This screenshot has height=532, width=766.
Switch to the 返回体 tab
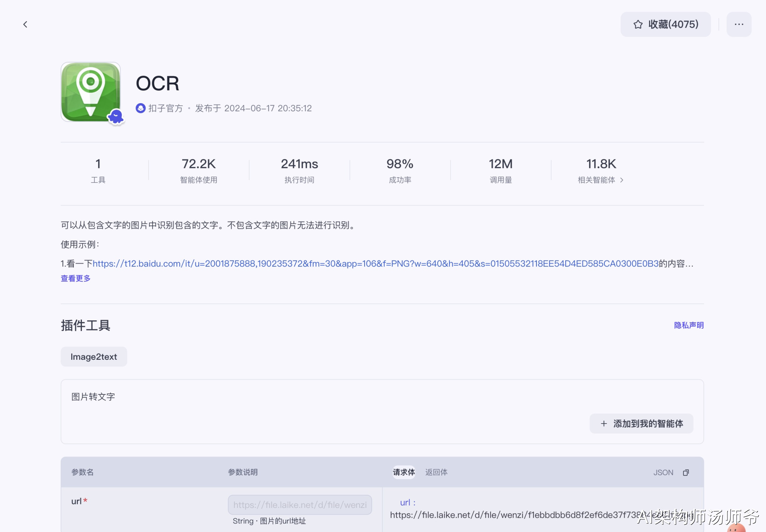pos(436,472)
